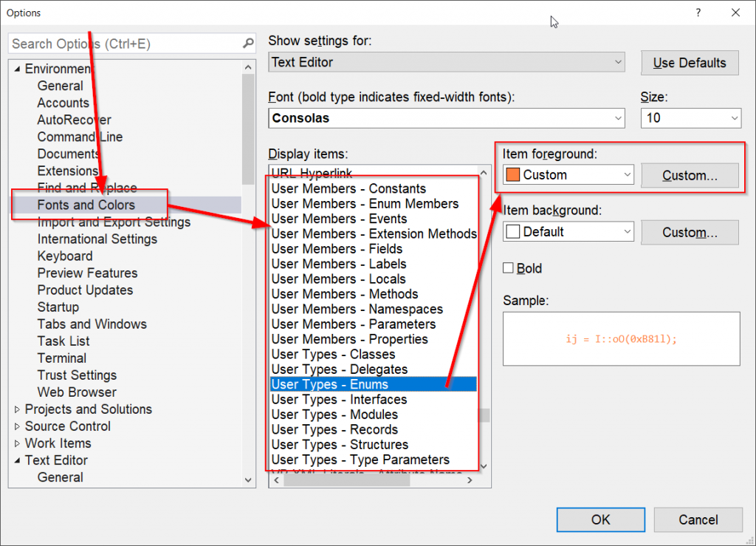
Task: Collapse the Environment tree node
Action: [x=18, y=69]
